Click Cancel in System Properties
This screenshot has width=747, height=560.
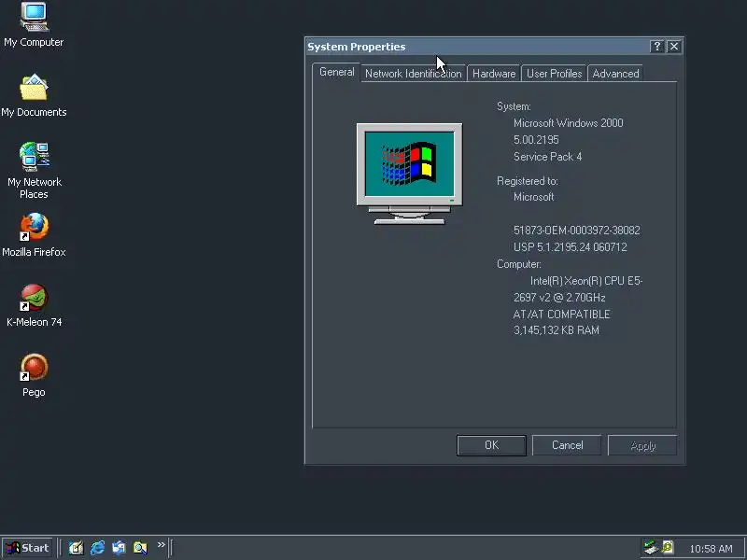[x=567, y=445]
